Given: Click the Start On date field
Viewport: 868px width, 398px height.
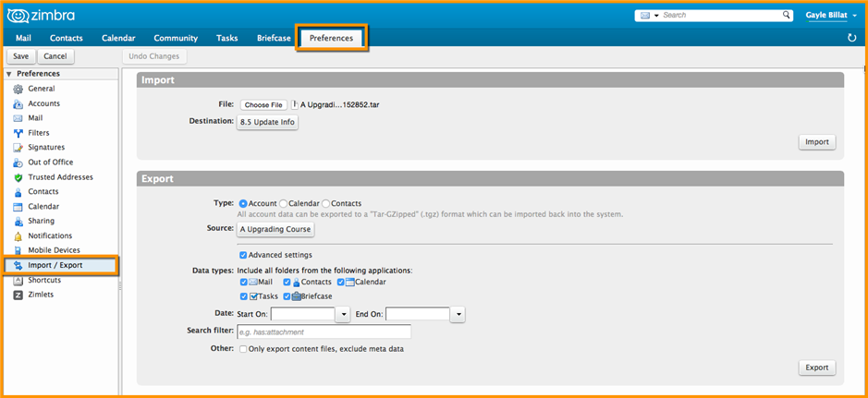Looking at the screenshot, I should point(303,315).
